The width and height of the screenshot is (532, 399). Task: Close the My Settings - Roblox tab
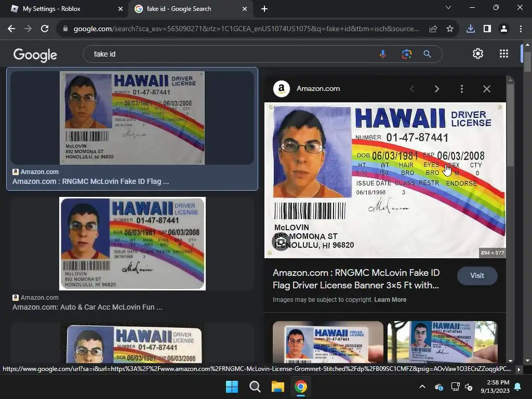click(121, 9)
